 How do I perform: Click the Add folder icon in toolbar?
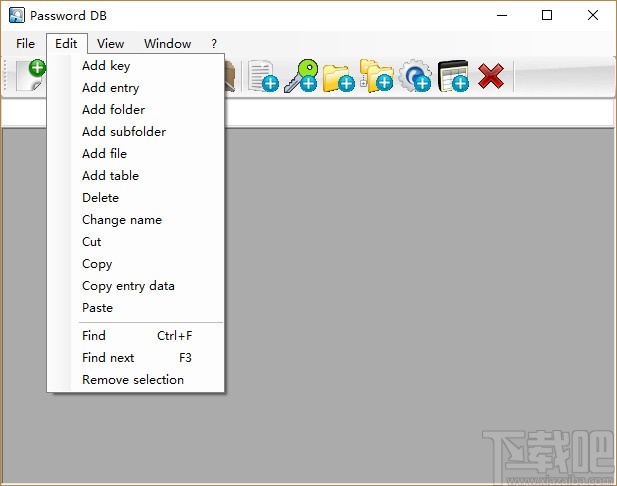click(x=339, y=78)
